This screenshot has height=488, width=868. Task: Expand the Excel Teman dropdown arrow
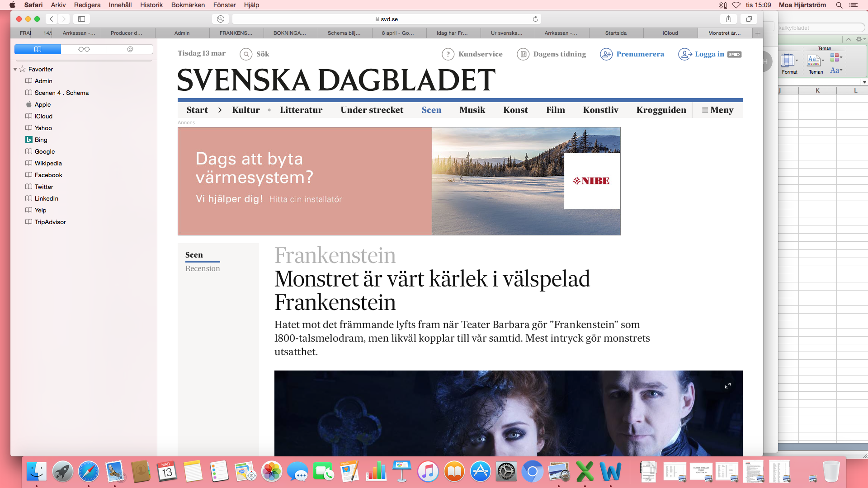pos(823,60)
